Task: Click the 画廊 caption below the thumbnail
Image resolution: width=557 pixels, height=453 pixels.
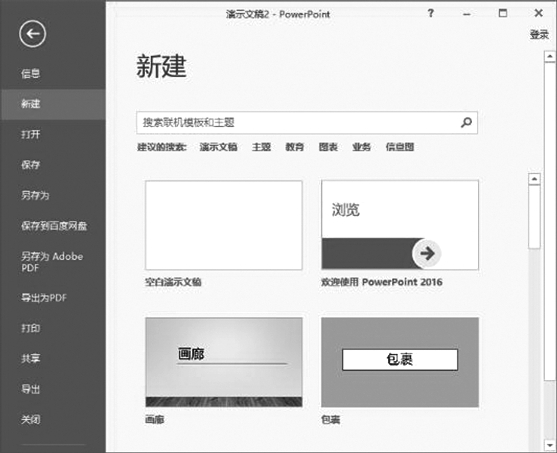Action: click(155, 420)
